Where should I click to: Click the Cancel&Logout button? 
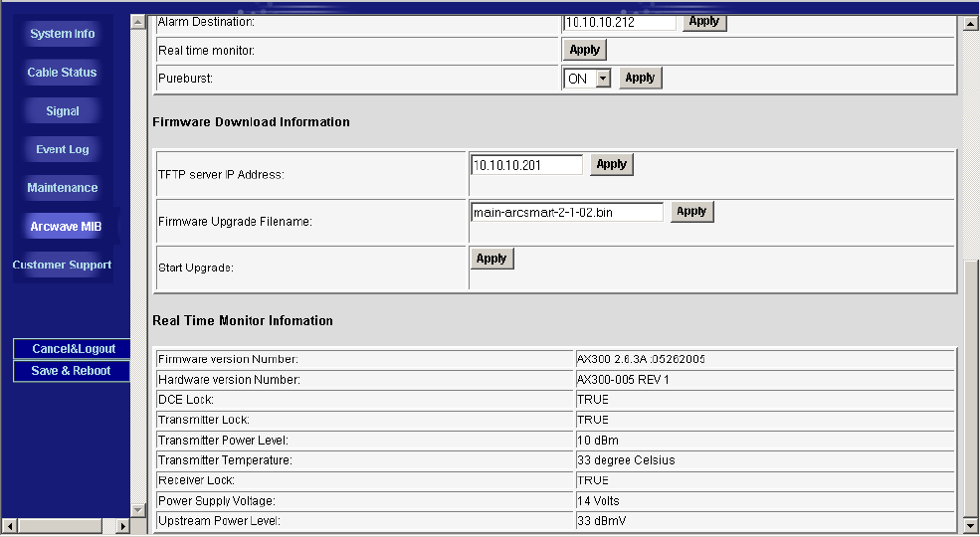click(x=72, y=348)
